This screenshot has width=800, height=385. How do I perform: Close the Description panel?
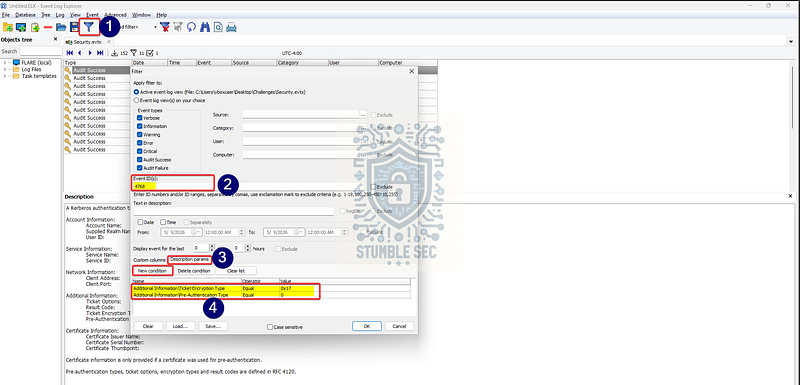791,196
